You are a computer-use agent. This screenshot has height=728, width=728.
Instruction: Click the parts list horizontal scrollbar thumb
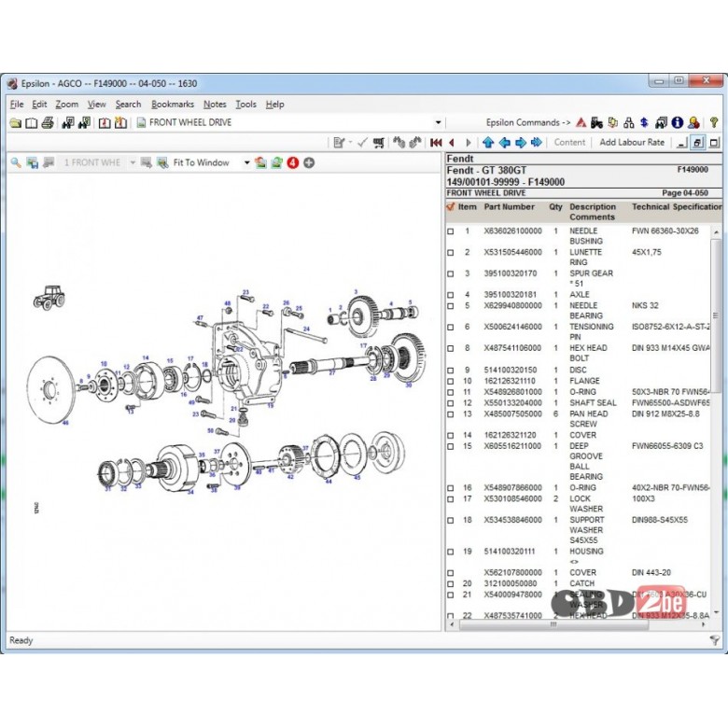coord(553,625)
